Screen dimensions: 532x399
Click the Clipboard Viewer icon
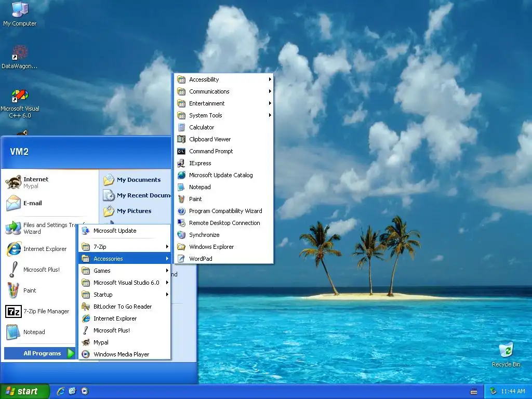[x=181, y=139]
